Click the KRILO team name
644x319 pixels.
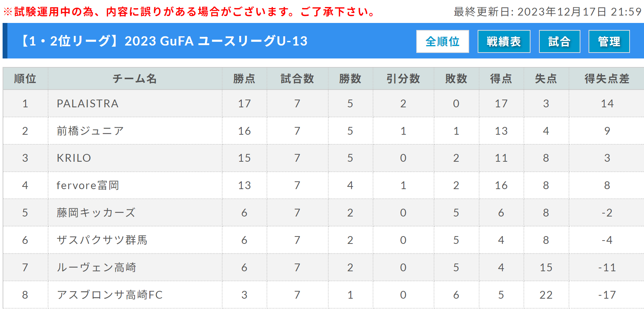pyautogui.click(x=74, y=158)
